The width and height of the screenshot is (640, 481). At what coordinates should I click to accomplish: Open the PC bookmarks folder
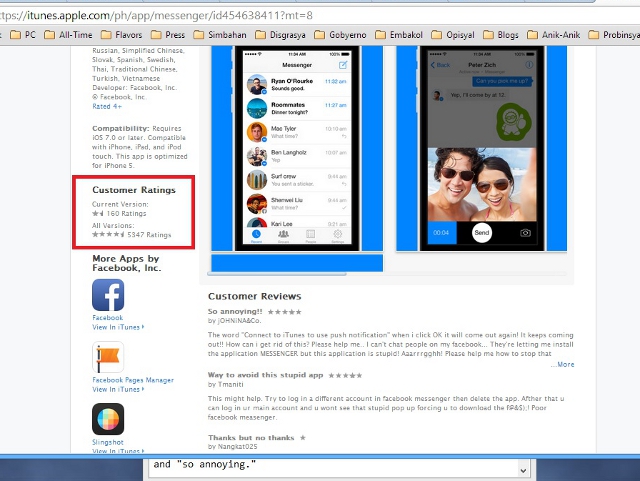tap(23, 35)
